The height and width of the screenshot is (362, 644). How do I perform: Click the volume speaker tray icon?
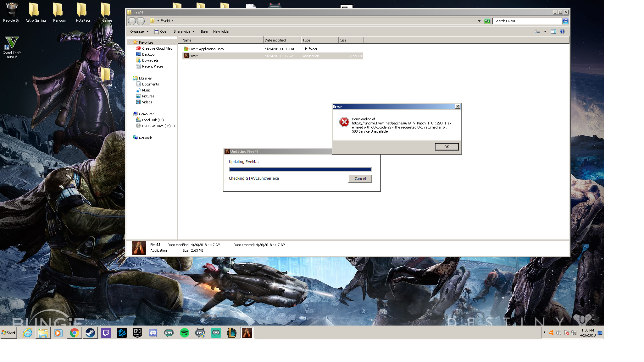tap(558, 333)
